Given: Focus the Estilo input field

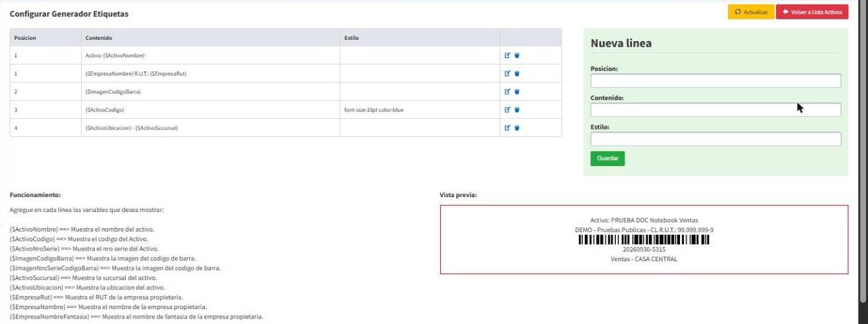Looking at the screenshot, I should point(716,139).
